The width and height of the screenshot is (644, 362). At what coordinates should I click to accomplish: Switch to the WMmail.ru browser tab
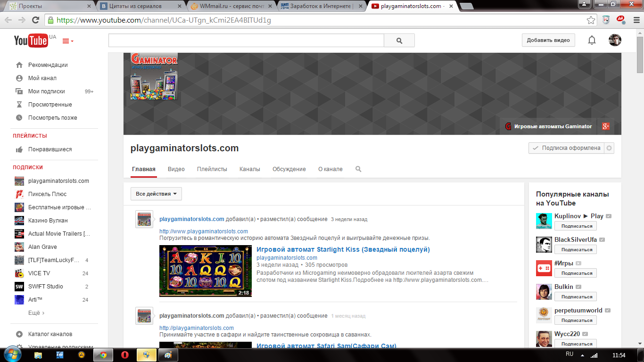233,6
